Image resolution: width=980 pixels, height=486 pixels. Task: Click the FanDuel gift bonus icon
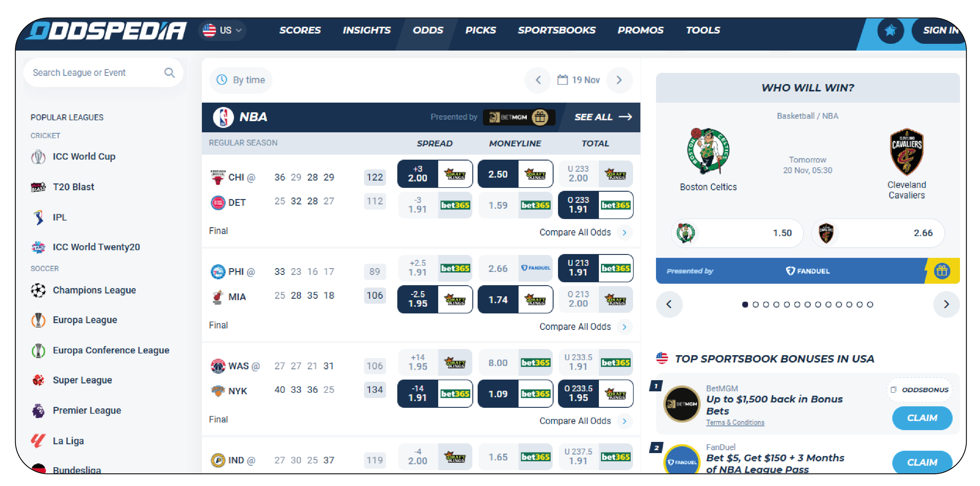point(942,271)
